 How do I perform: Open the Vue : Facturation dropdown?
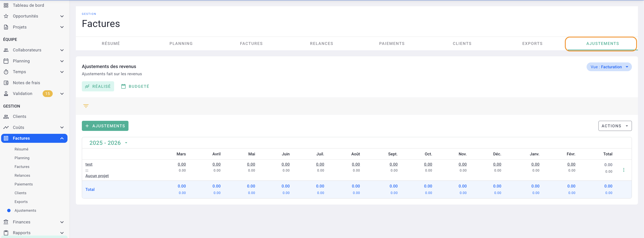coord(609,67)
